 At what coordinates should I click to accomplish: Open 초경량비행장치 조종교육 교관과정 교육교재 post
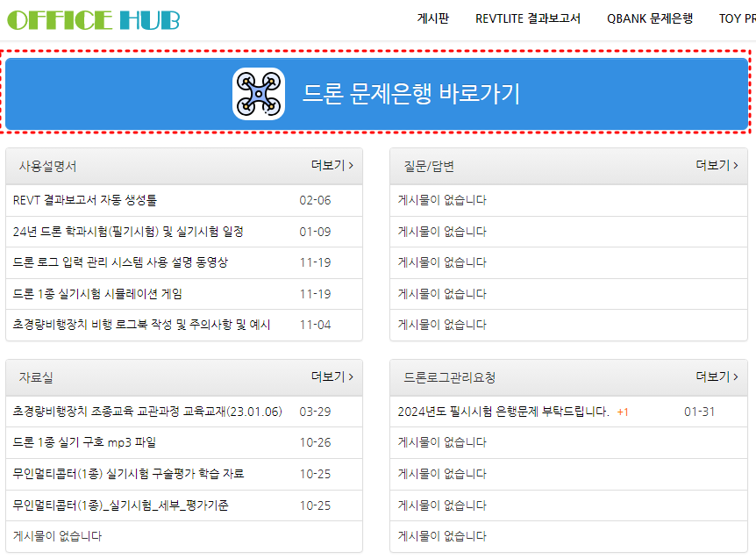tap(147, 412)
